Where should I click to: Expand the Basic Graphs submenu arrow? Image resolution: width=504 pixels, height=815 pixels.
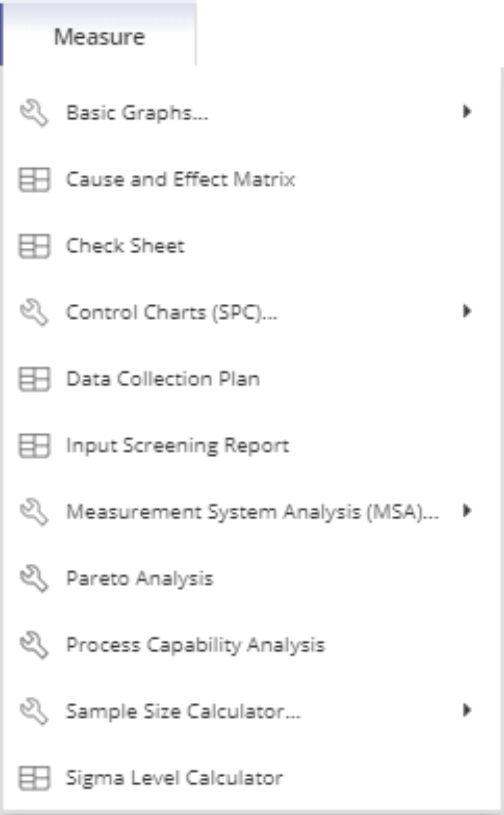[467, 111]
